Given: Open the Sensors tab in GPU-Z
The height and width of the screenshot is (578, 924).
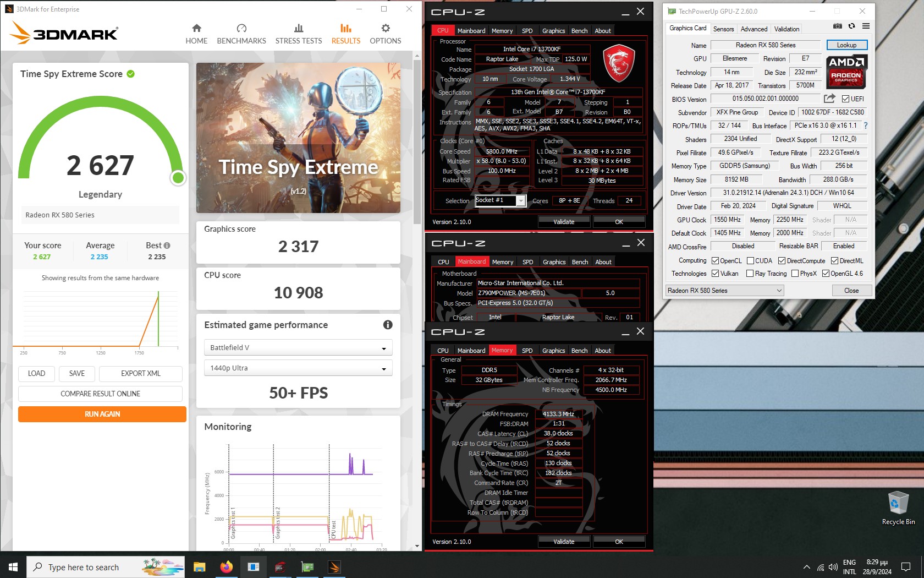Looking at the screenshot, I should point(723,29).
